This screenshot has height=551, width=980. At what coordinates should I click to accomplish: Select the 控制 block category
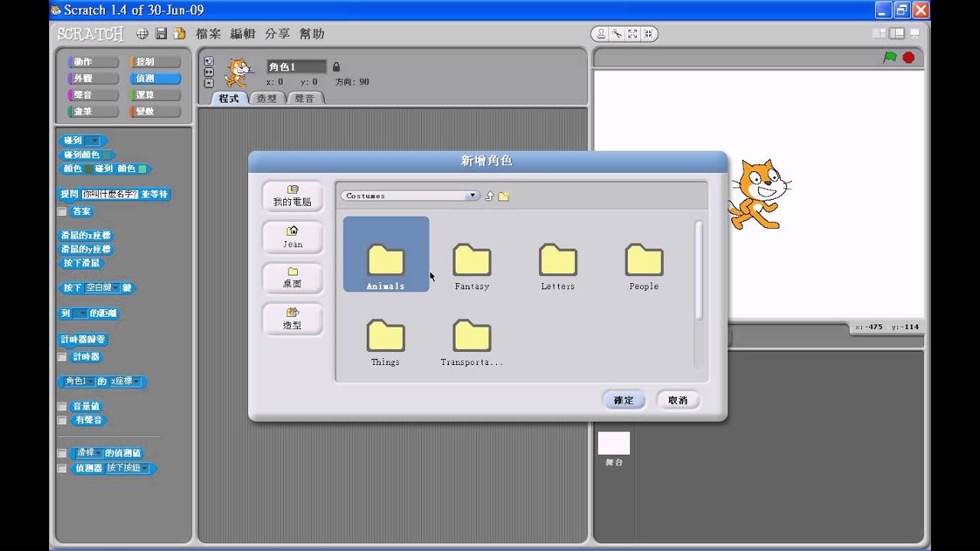coord(155,62)
